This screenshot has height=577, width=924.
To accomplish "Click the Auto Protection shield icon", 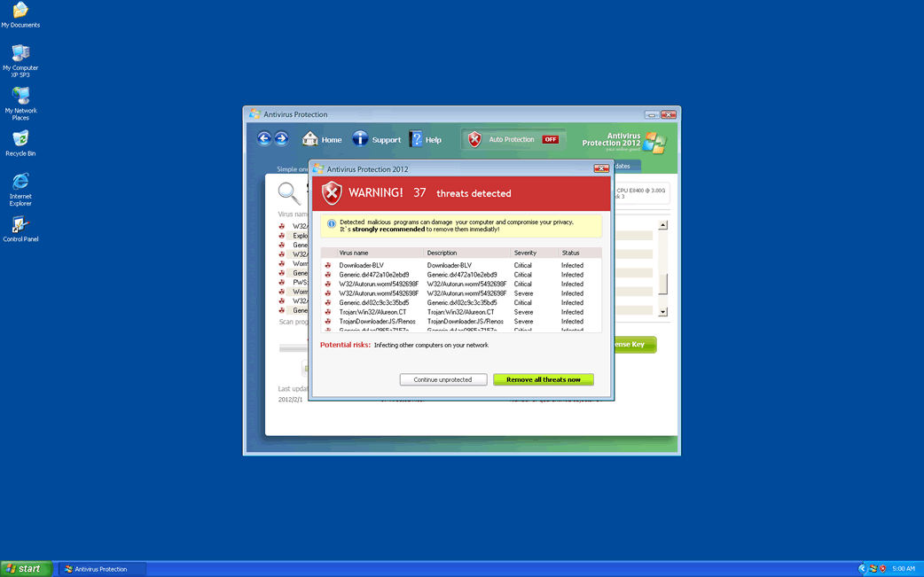I will 475,139.
